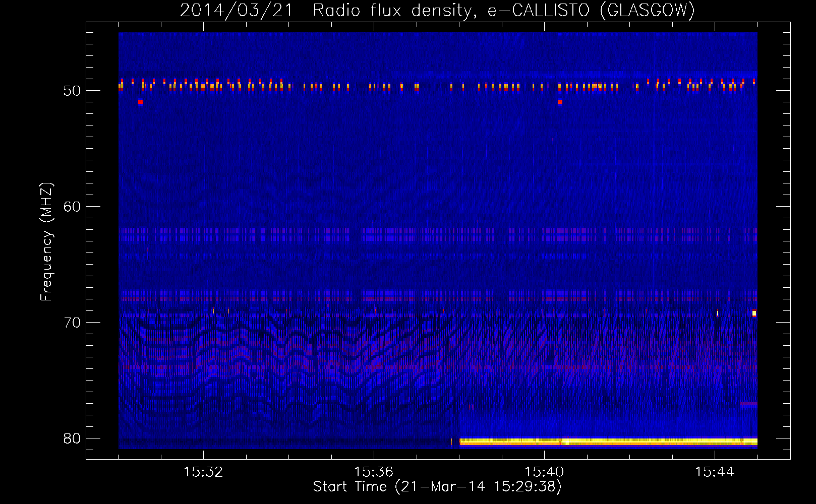Click the '15:36' time tick label
This screenshot has height=504, width=816.
tap(374, 472)
